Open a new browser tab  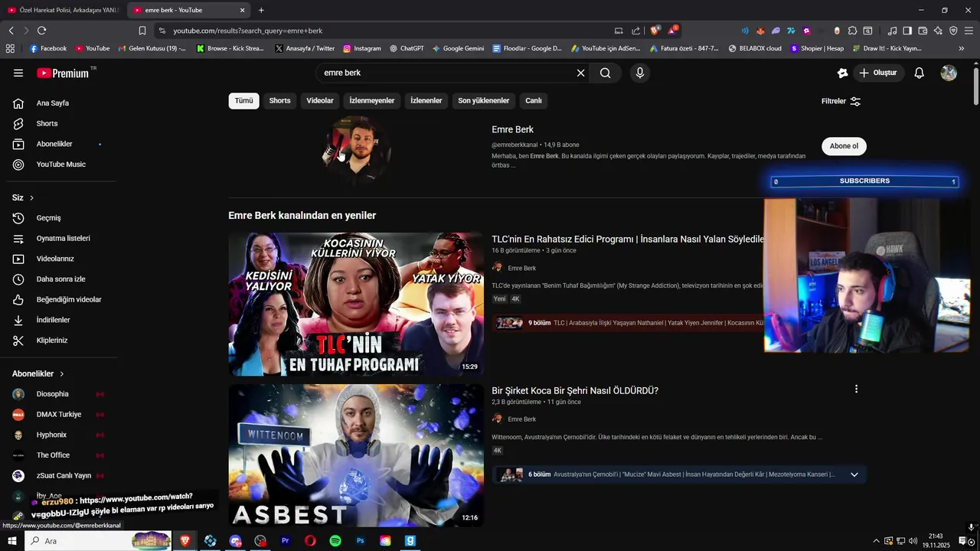[261, 10]
